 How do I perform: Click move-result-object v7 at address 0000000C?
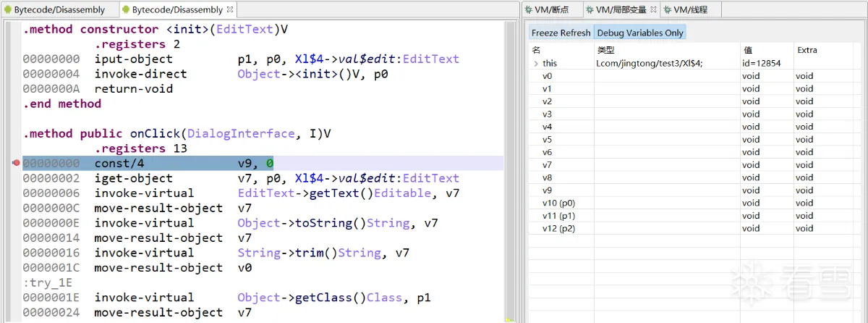137,208
